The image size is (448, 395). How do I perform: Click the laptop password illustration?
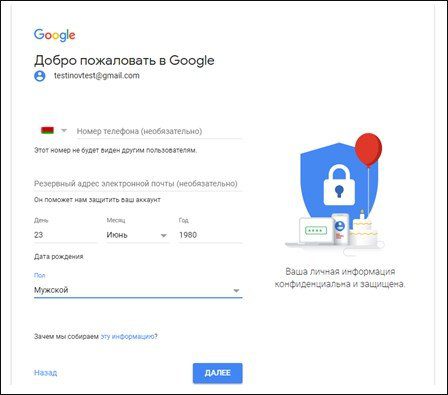coord(316,231)
